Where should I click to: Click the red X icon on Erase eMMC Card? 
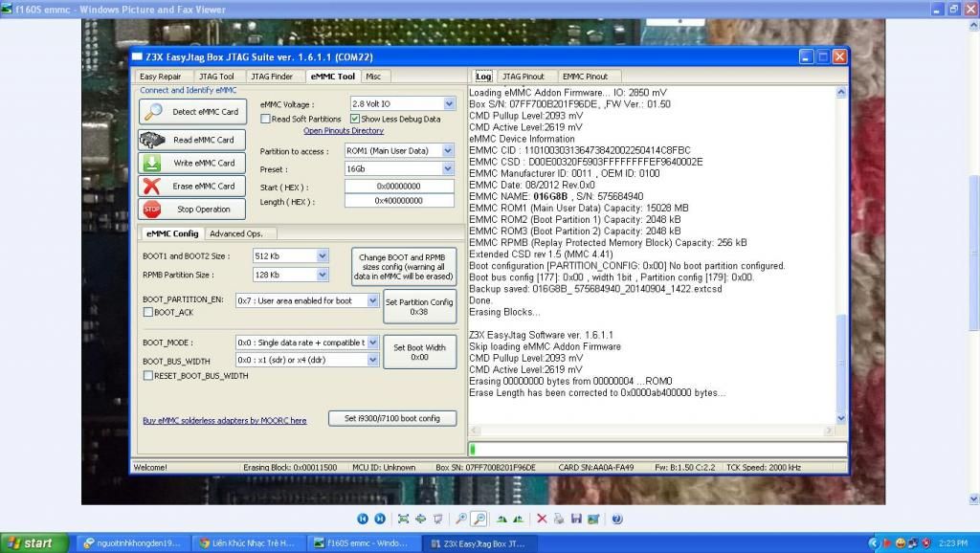152,187
